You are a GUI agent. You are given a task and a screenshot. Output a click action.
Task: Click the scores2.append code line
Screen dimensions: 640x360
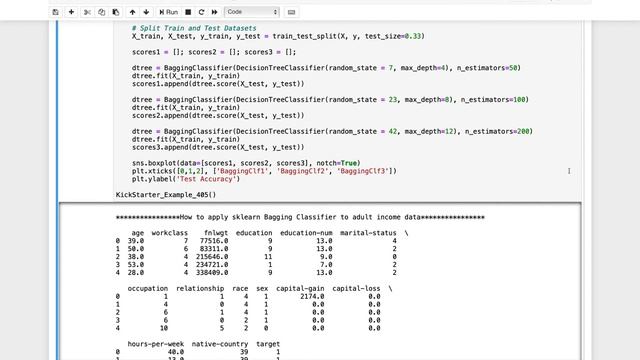pyautogui.click(x=218, y=116)
